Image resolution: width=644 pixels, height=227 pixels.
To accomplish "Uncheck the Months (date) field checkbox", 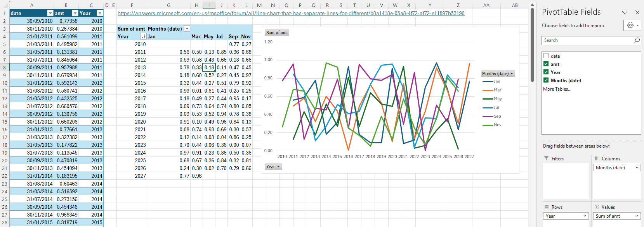I will (x=546, y=80).
